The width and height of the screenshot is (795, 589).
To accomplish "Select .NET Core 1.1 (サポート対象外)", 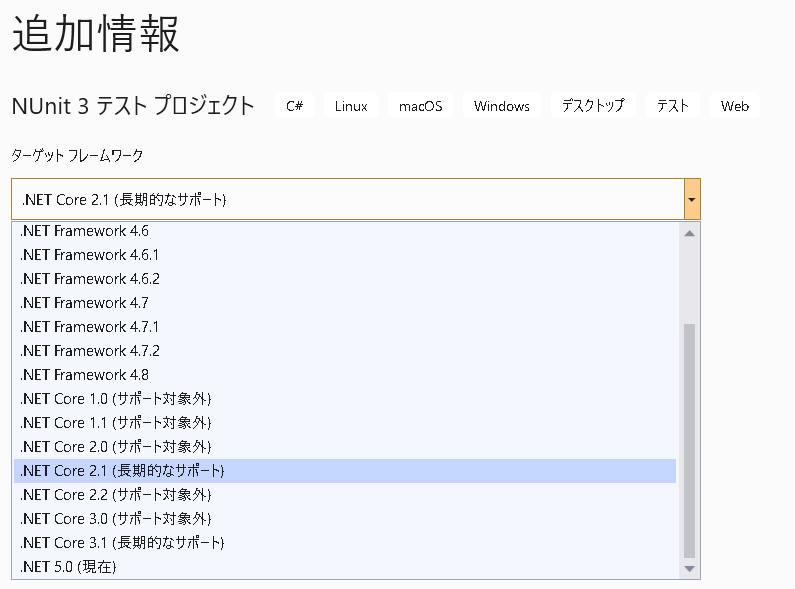I will (345, 423).
